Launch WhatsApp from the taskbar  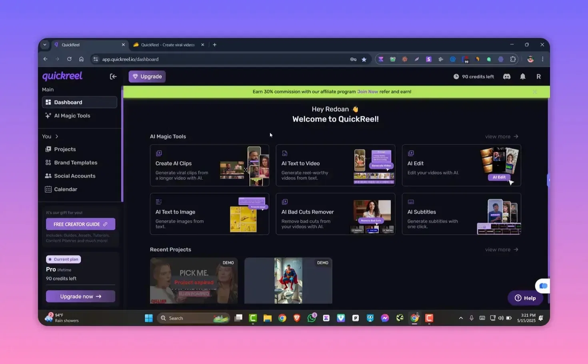312,318
